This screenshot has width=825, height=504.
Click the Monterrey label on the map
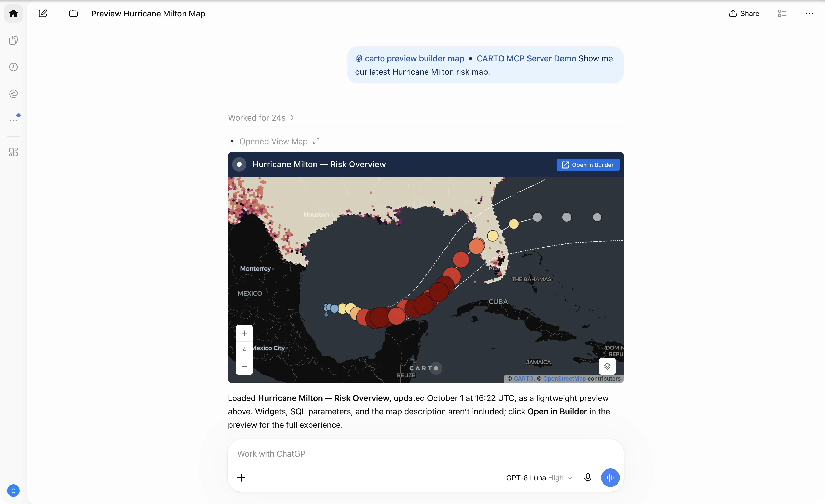click(255, 268)
